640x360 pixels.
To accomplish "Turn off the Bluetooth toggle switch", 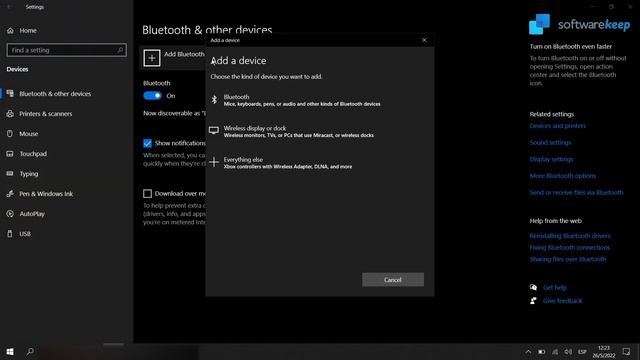I will coord(152,96).
